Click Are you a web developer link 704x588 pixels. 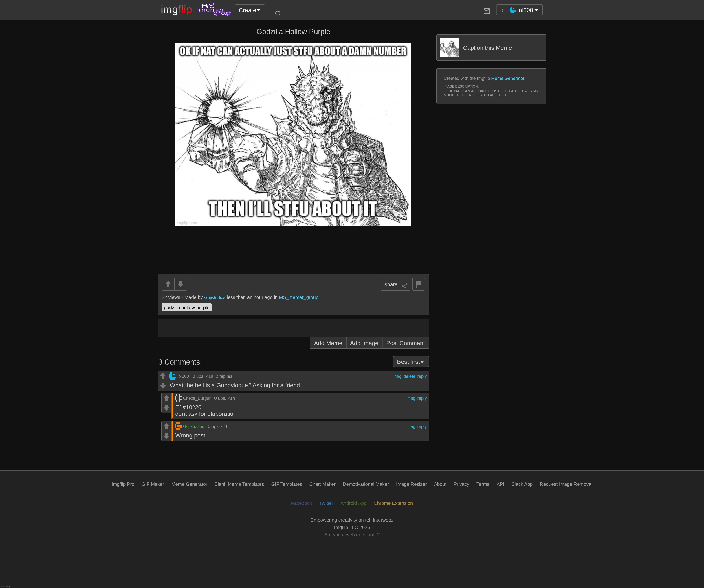click(x=352, y=535)
